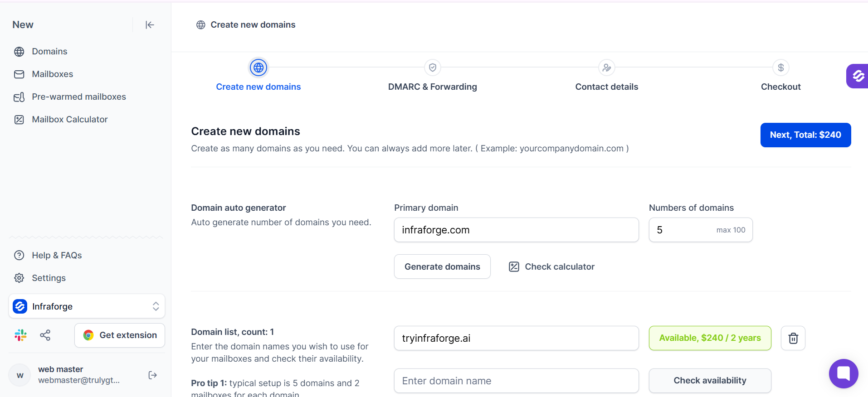The width and height of the screenshot is (868, 397).
Task: Click the Mailbox Calculator icon
Action: coord(19,120)
